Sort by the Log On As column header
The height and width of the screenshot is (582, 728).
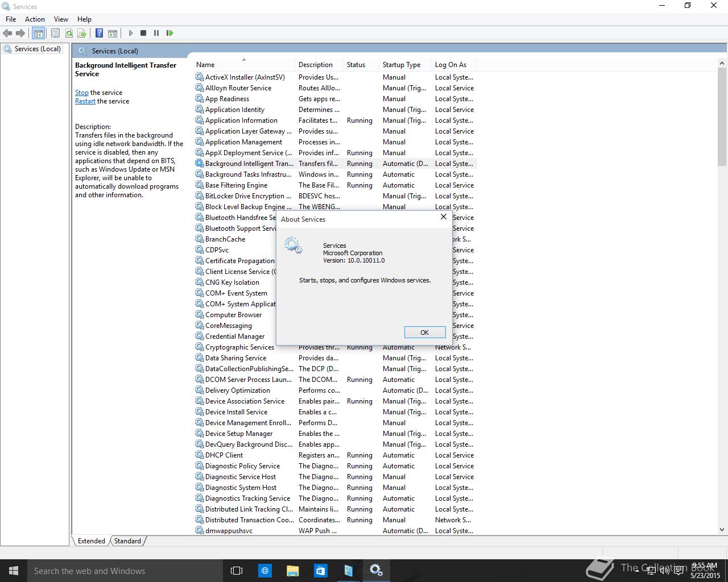pos(454,65)
